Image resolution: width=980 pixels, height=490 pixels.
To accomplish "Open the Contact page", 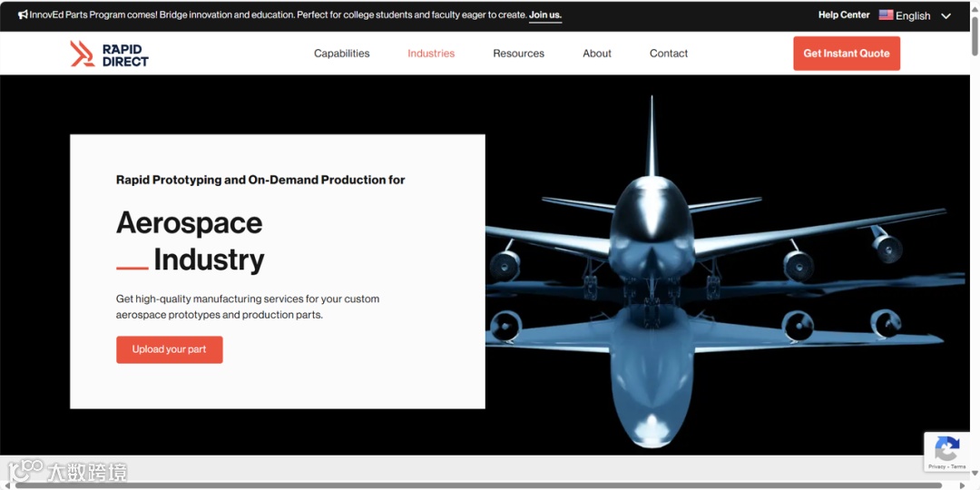I will click(x=669, y=54).
